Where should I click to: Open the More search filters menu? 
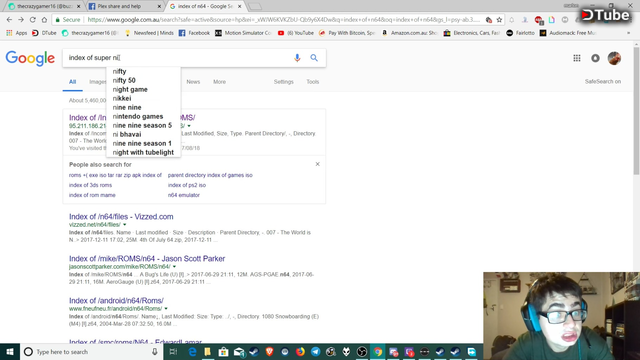coord(219,82)
